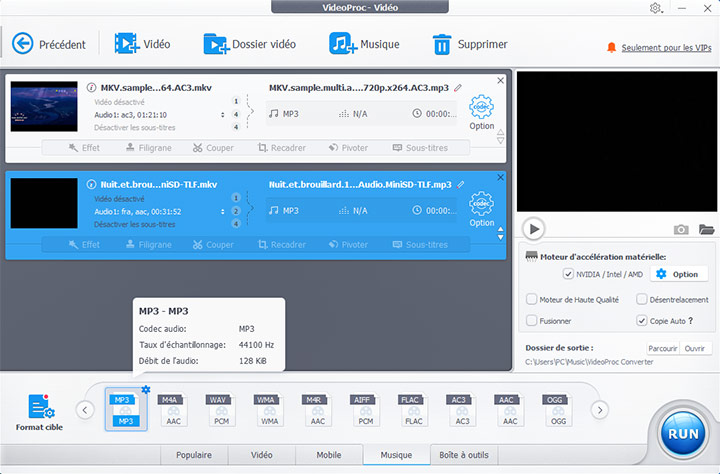
Task: Show info for MKV.sample source file
Action: [91, 87]
